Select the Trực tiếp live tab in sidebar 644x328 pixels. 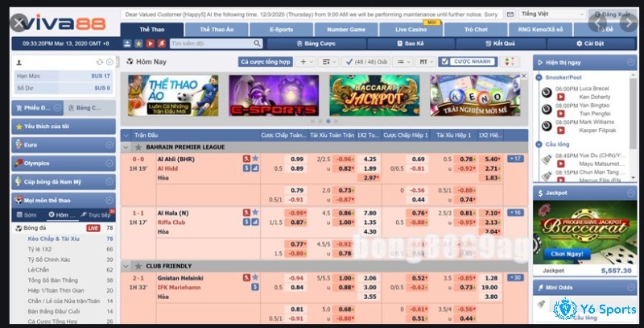click(x=96, y=214)
